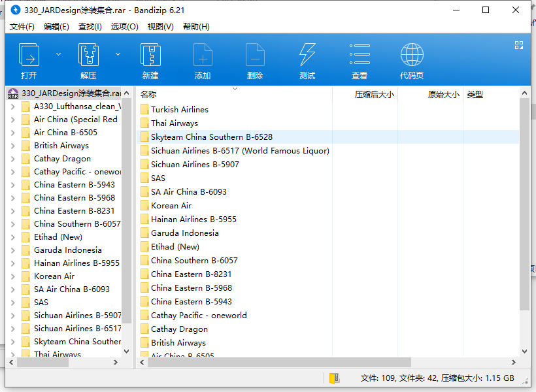Screen dimensions: 536x392
Task: Open the dropdown arrow next to 打开
Action: coord(58,54)
